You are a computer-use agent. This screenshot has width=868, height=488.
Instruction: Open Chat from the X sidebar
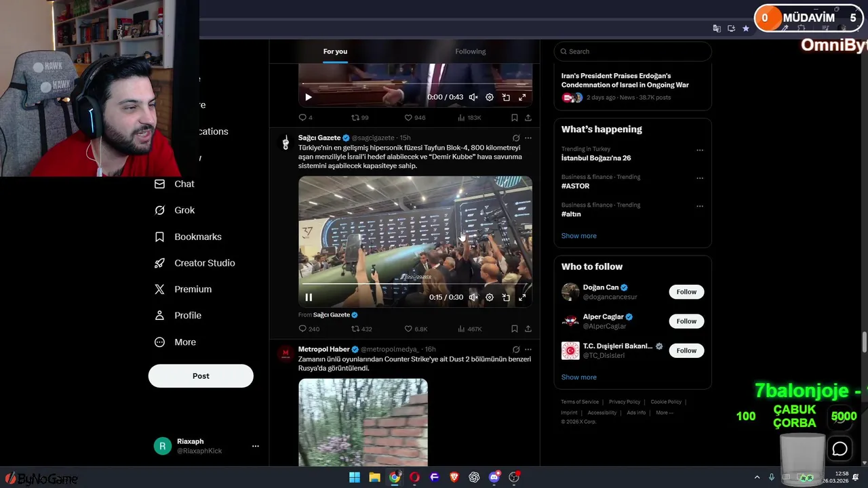click(x=174, y=184)
